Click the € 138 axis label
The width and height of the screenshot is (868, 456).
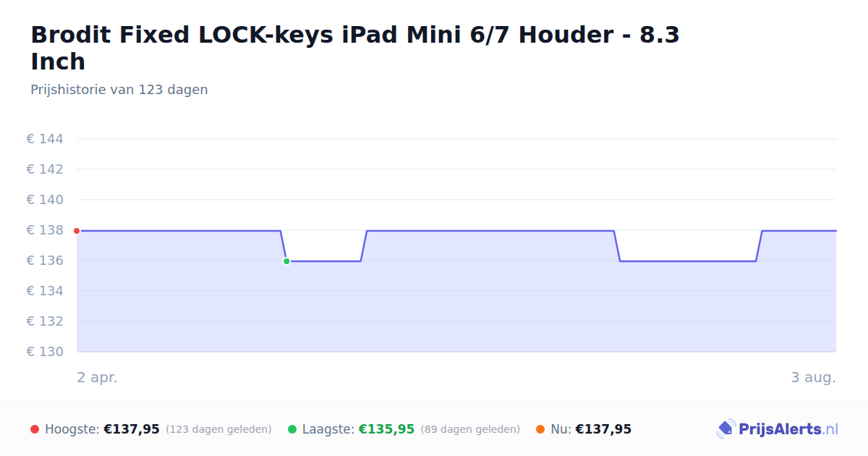[x=45, y=230]
